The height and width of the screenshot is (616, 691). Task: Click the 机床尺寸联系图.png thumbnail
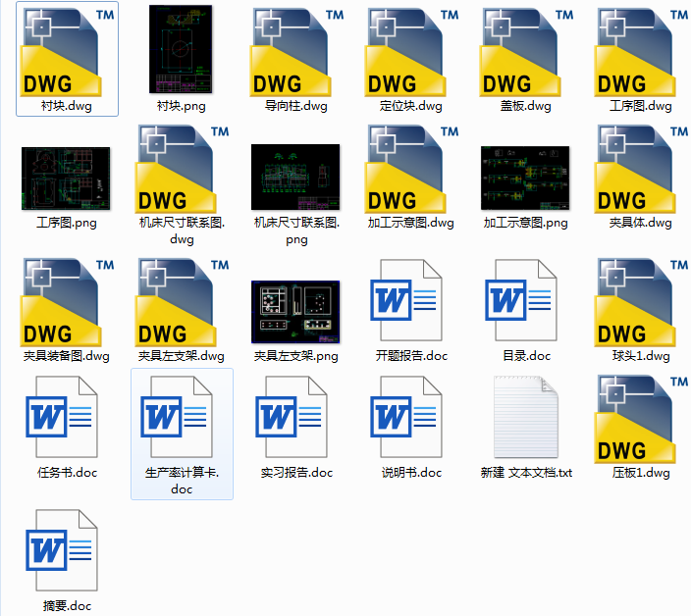tap(295, 177)
